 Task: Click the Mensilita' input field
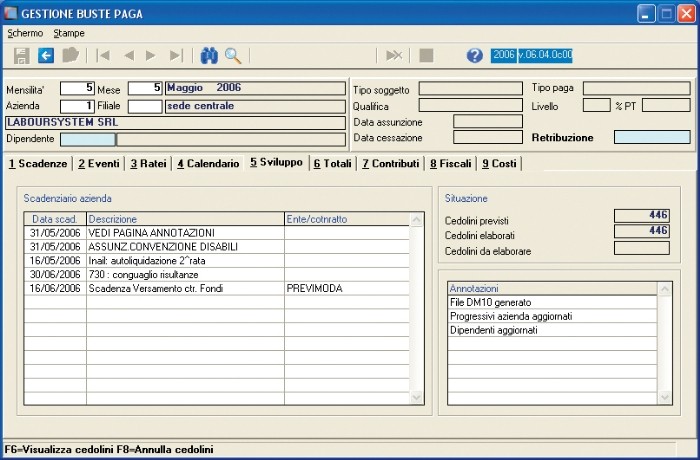77,88
